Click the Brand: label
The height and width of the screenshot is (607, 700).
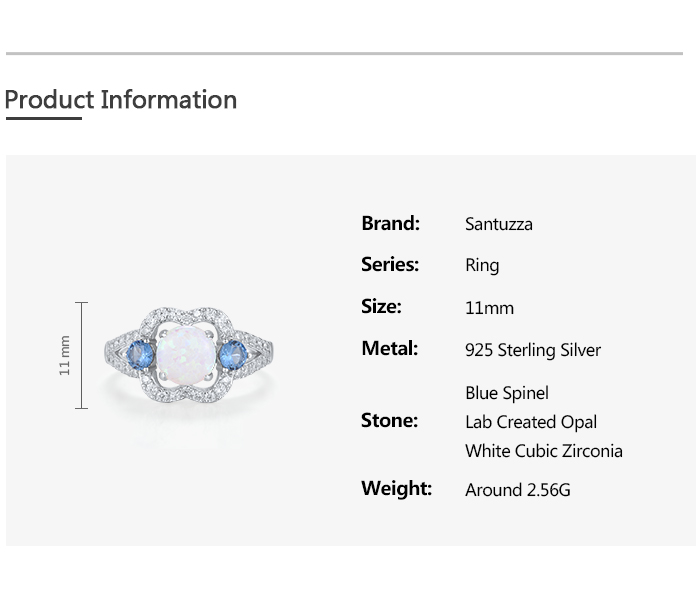tap(390, 223)
